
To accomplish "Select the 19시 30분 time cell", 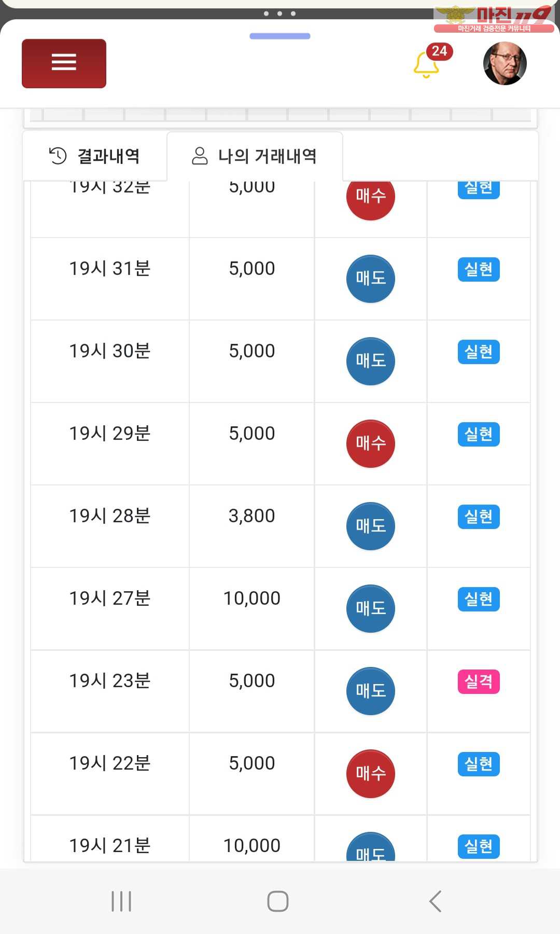I will tap(110, 361).
